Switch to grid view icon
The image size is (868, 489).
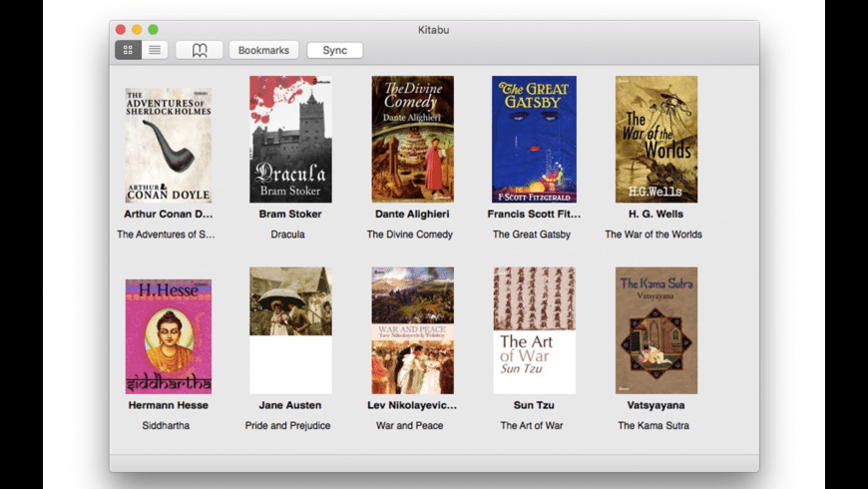128,50
